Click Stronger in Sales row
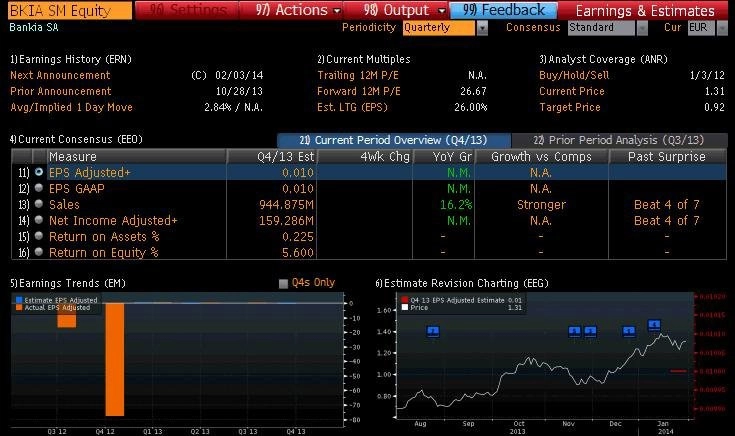Viewport: 735px width, 436px height. [541, 205]
